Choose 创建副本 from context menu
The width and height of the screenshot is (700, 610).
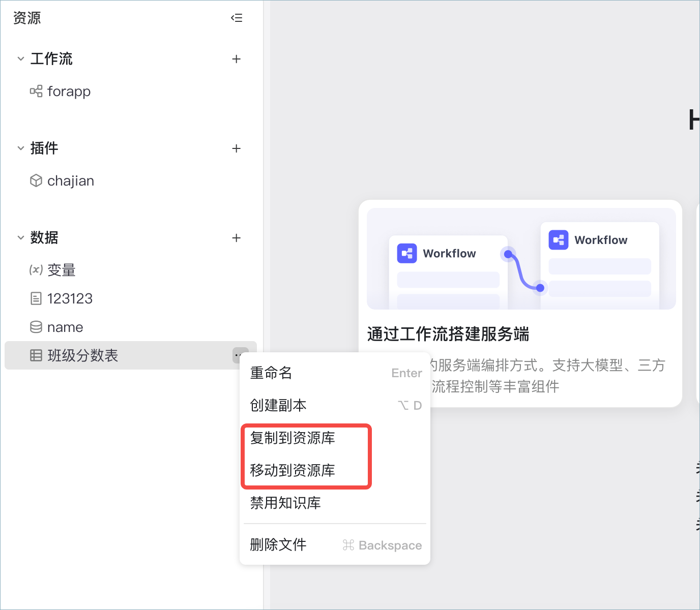point(335,405)
